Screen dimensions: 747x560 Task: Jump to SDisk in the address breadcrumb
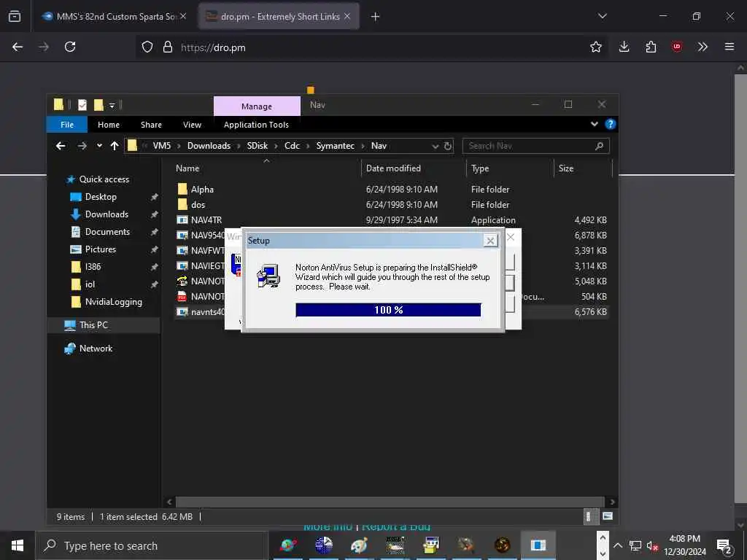coord(258,146)
